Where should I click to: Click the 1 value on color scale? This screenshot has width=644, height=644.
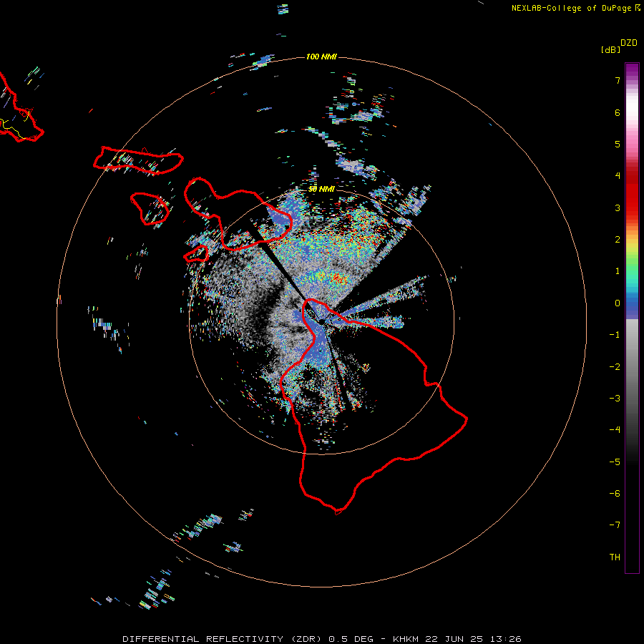(x=618, y=271)
